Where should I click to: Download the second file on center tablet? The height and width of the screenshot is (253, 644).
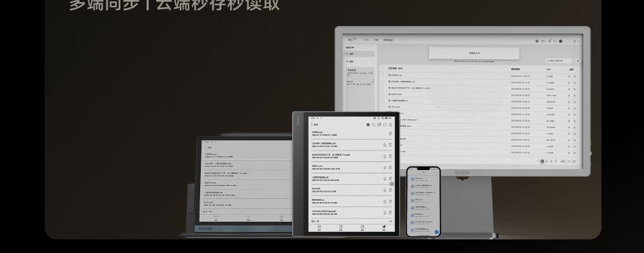pos(385,145)
